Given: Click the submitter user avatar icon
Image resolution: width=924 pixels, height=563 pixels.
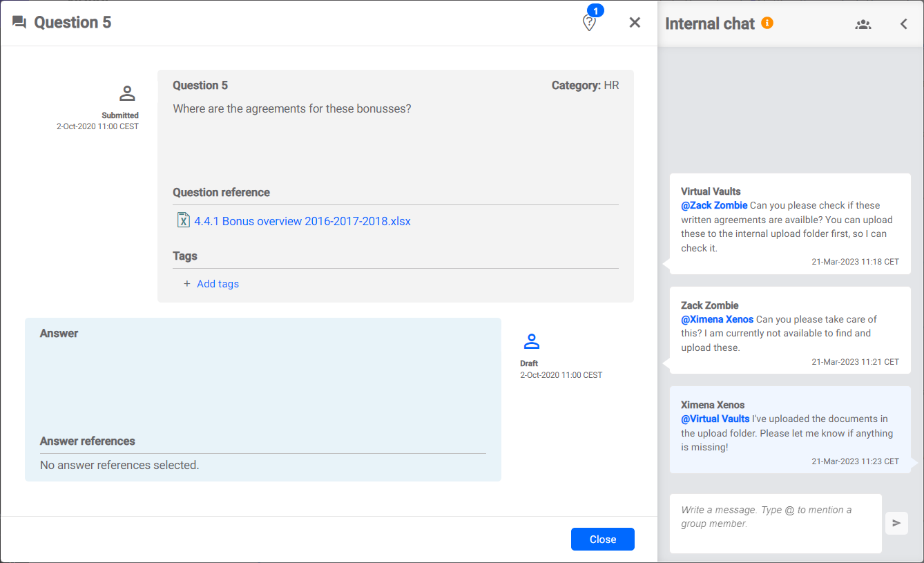Looking at the screenshot, I should (x=127, y=94).
